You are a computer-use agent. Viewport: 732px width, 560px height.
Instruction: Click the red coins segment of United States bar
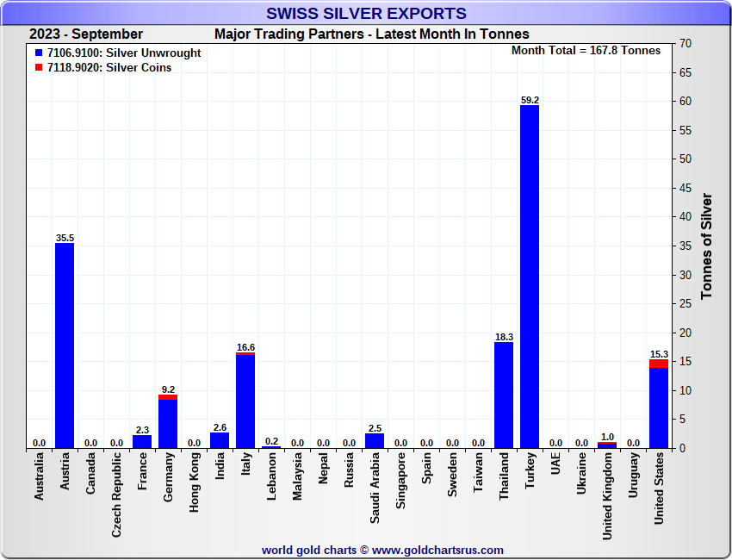pyautogui.click(x=659, y=364)
